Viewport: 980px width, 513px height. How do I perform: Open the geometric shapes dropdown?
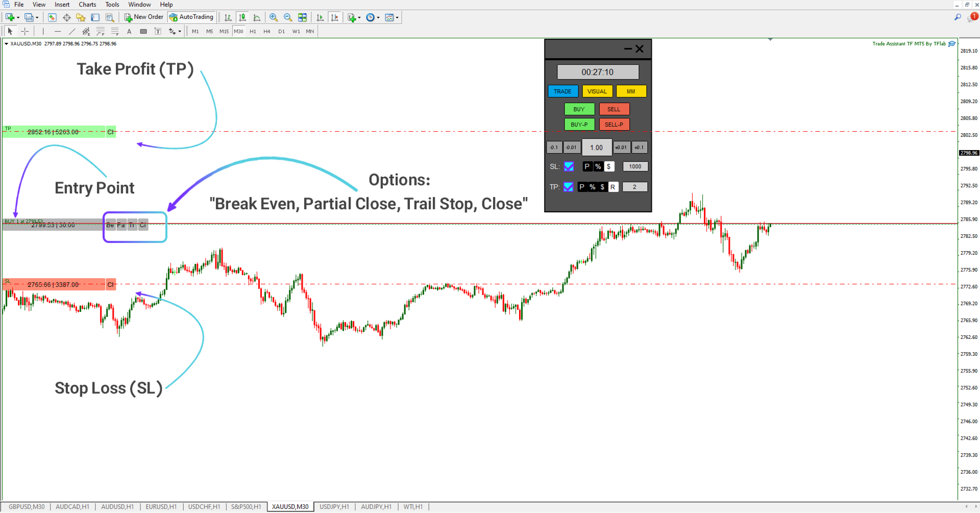(x=175, y=31)
